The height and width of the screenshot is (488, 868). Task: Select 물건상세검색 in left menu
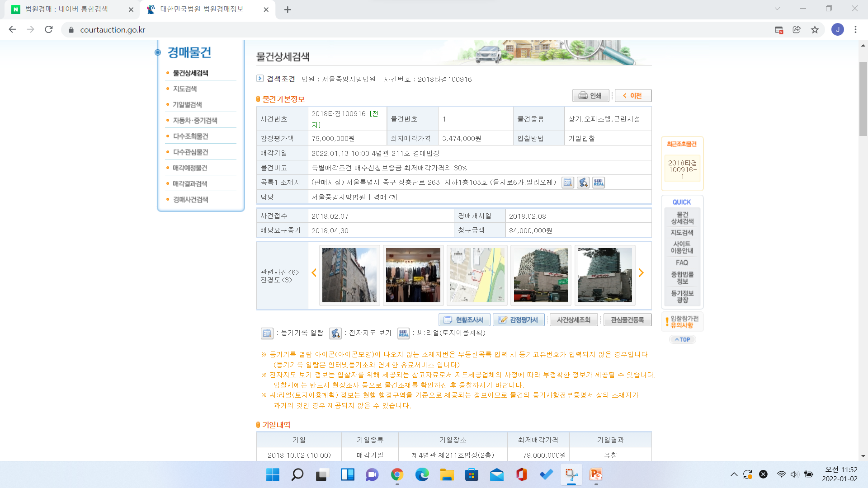pos(190,73)
